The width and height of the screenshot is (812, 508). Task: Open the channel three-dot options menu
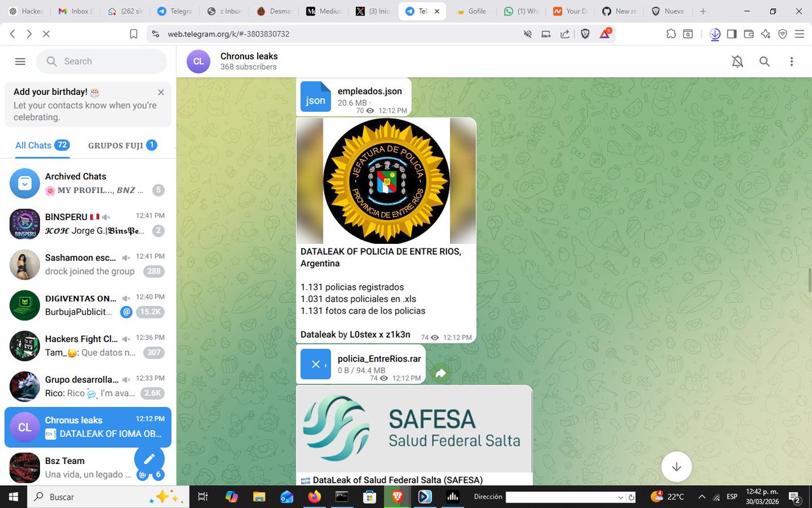point(792,62)
